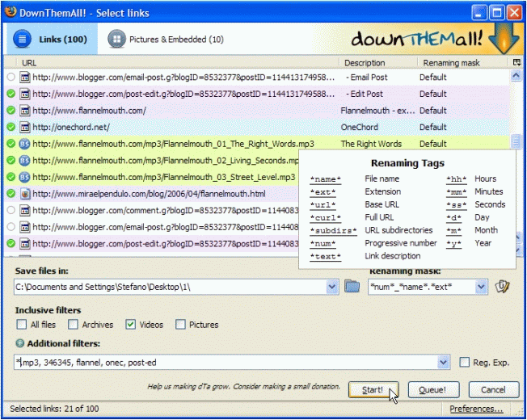The image size is (527, 420).
Task: Toggle selection circle for comment.g row
Action: (x=11, y=211)
